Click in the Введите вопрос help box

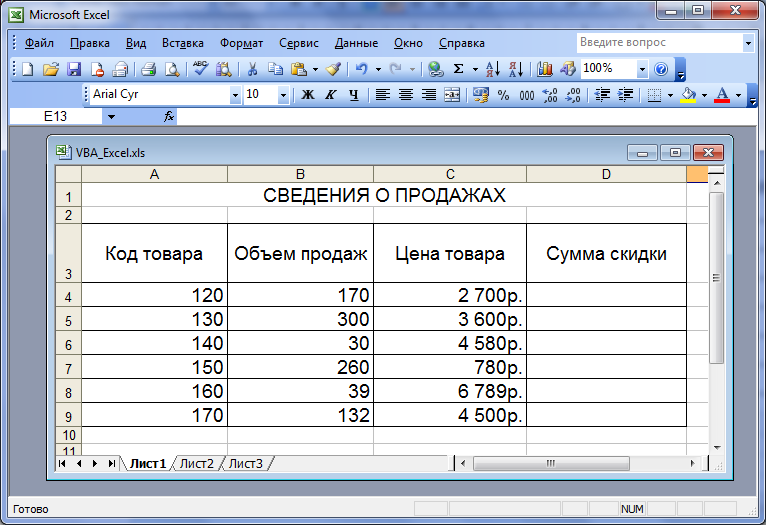tap(660, 43)
